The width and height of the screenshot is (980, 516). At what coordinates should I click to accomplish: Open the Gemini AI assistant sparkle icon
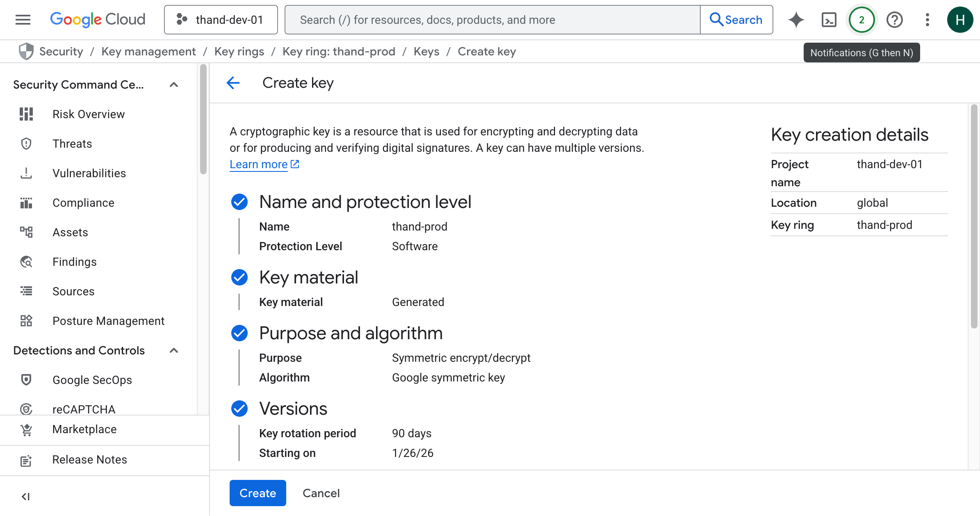796,20
